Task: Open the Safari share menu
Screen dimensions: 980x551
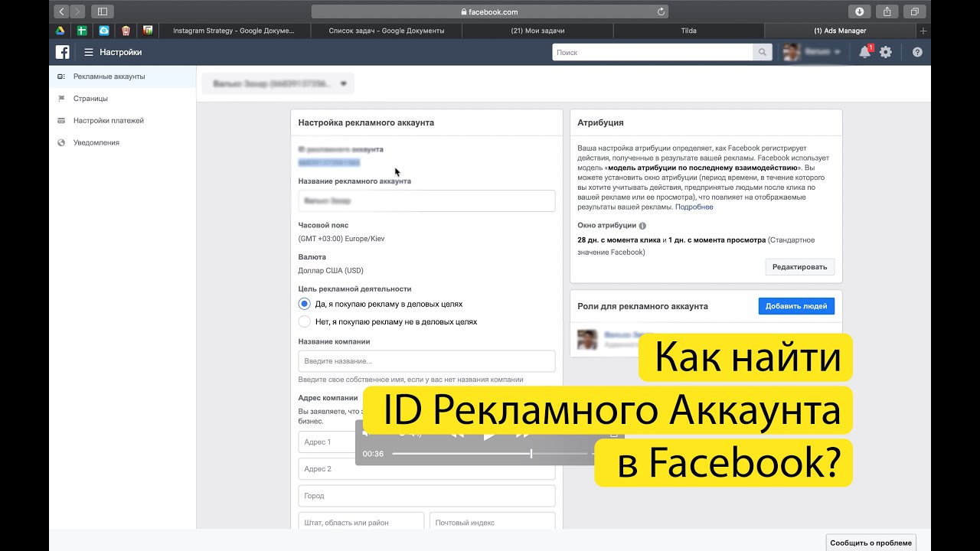Action: click(x=887, y=11)
